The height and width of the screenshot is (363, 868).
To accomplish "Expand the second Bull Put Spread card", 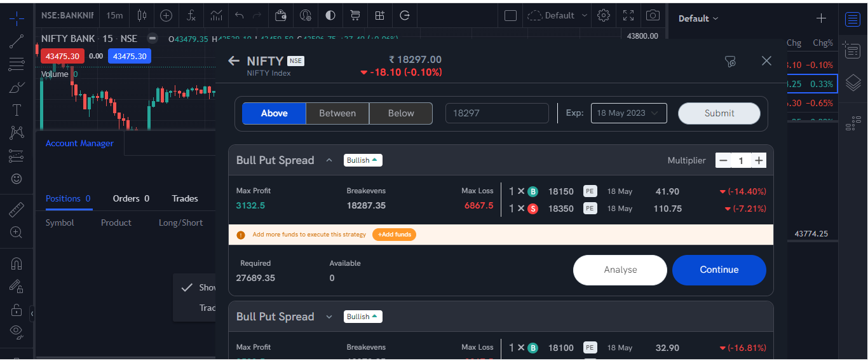I will pos(329,317).
